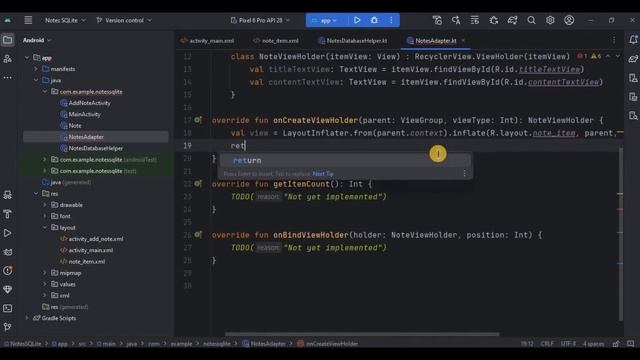Click onCreateViewHolder breadcrumb
This screenshot has width=640, height=360.
328,344
